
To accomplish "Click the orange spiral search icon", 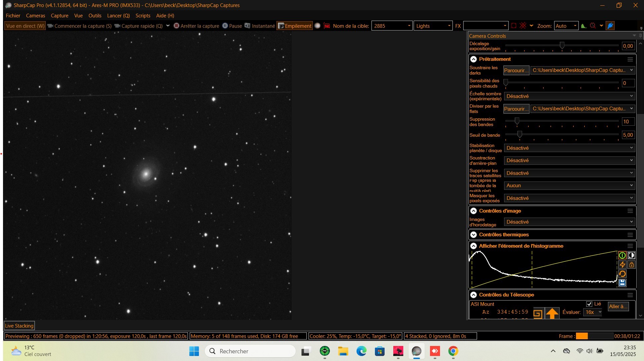I will tap(538, 314).
